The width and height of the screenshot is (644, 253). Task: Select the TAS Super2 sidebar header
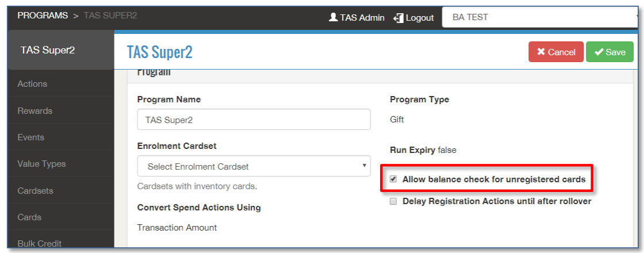click(x=48, y=51)
